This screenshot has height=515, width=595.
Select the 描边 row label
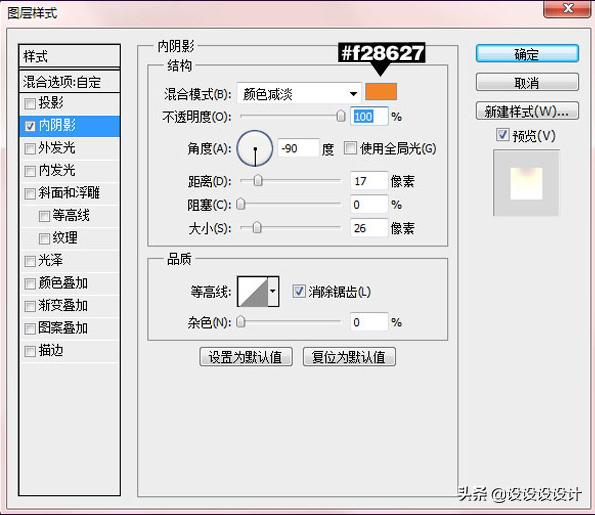pos(51,351)
